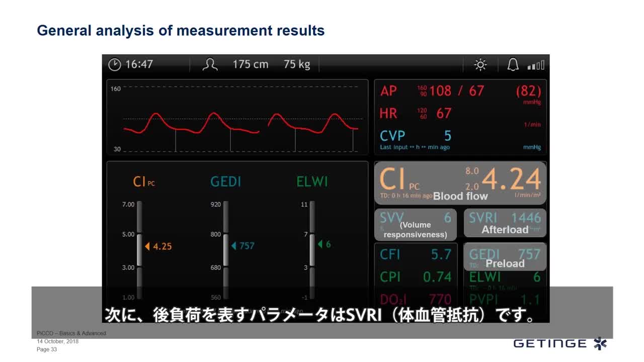
Task: Open the ELWI 6 parameter tile
Action: 505,278
